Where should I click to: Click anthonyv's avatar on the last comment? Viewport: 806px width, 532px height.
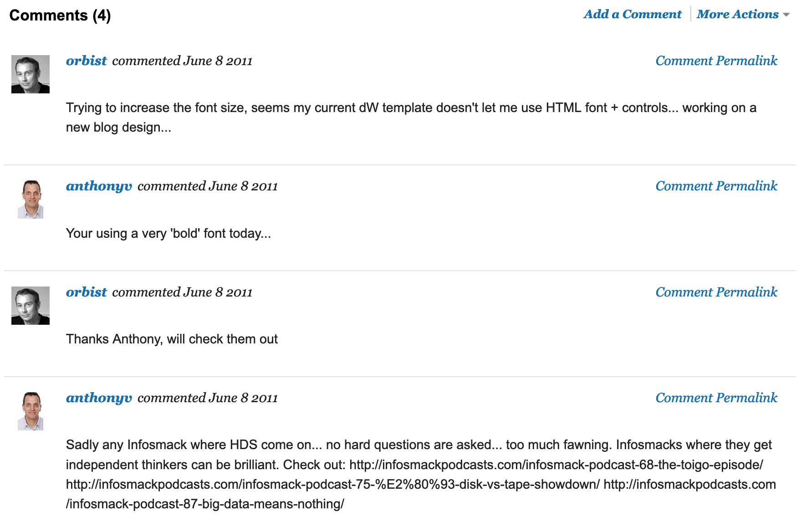[x=31, y=411]
